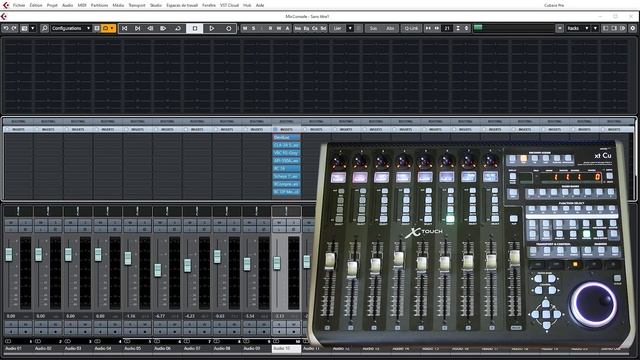Screen dimensions: 640x360
Task: Toggle the left zone layout icon
Action: 605,28
